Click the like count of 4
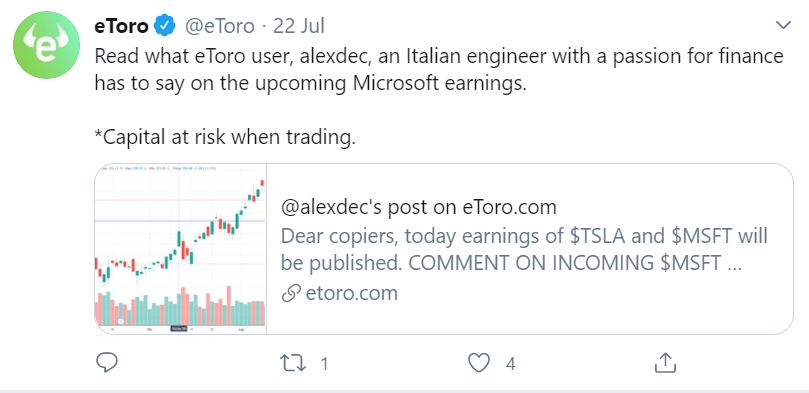The width and height of the screenshot is (809, 393). click(x=510, y=364)
